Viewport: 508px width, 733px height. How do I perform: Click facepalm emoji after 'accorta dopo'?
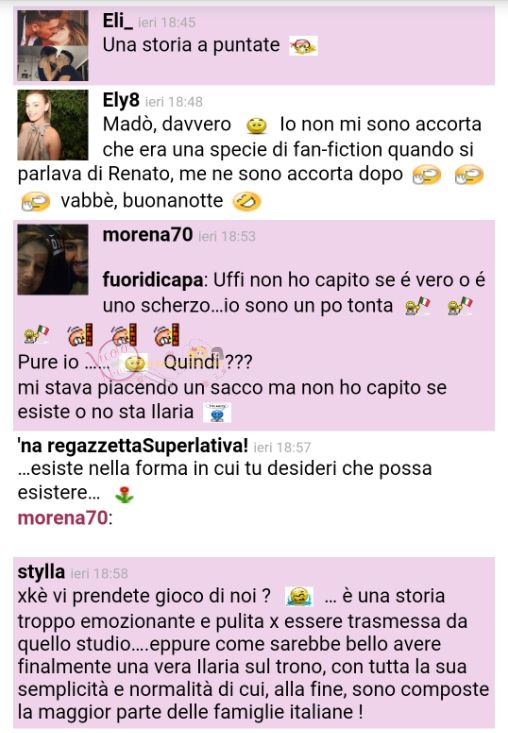[426, 175]
